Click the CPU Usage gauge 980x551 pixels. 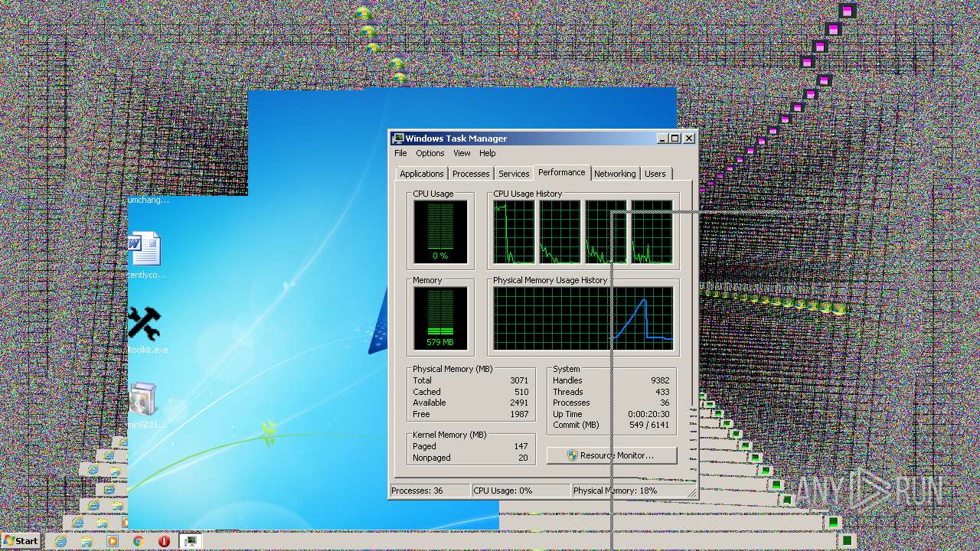coord(440,232)
